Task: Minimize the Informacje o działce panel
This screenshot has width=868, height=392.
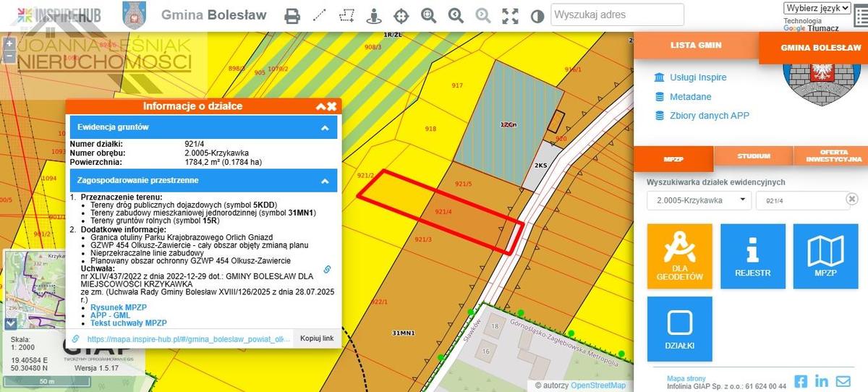Action: (x=320, y=106)
